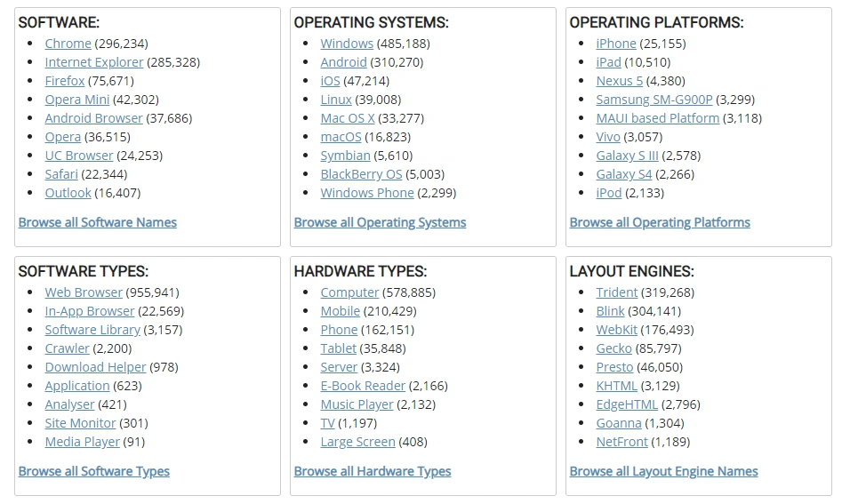Select the Samsung SM-G900P link
The height and width of the screenshot is (504, 842).
tap(654, 100)
